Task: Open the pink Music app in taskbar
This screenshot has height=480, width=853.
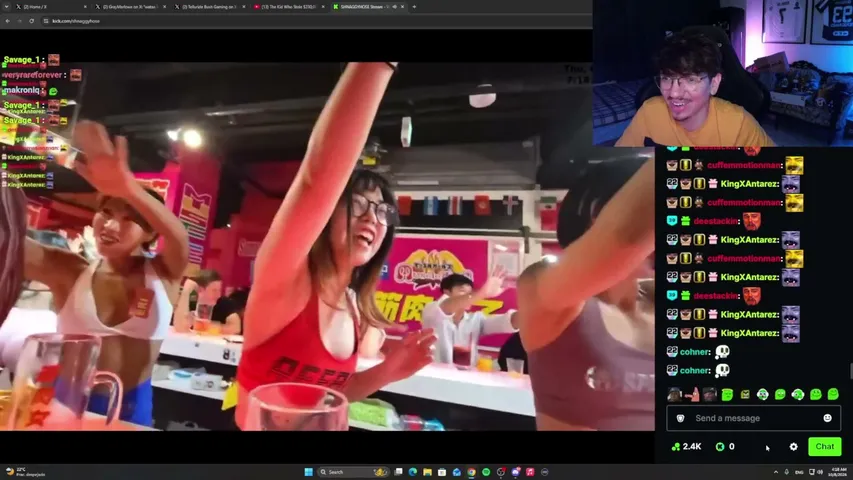Action: (x=530, y=472)
